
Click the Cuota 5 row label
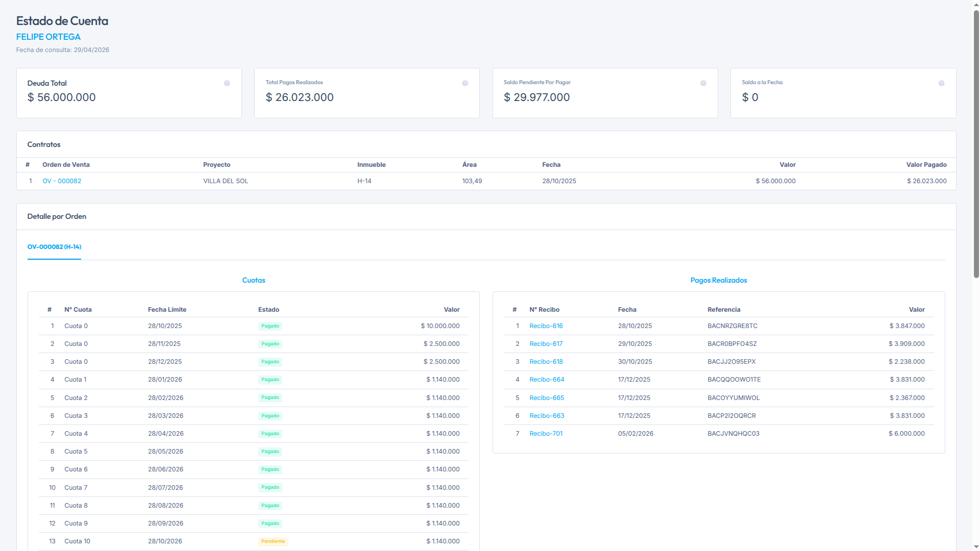[x=76, y=452]
